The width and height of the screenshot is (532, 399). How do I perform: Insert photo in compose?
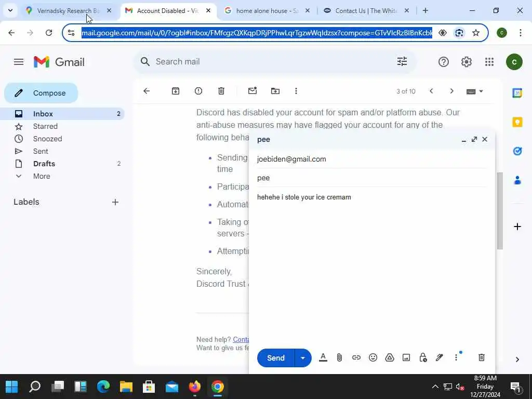pos(406,357)
